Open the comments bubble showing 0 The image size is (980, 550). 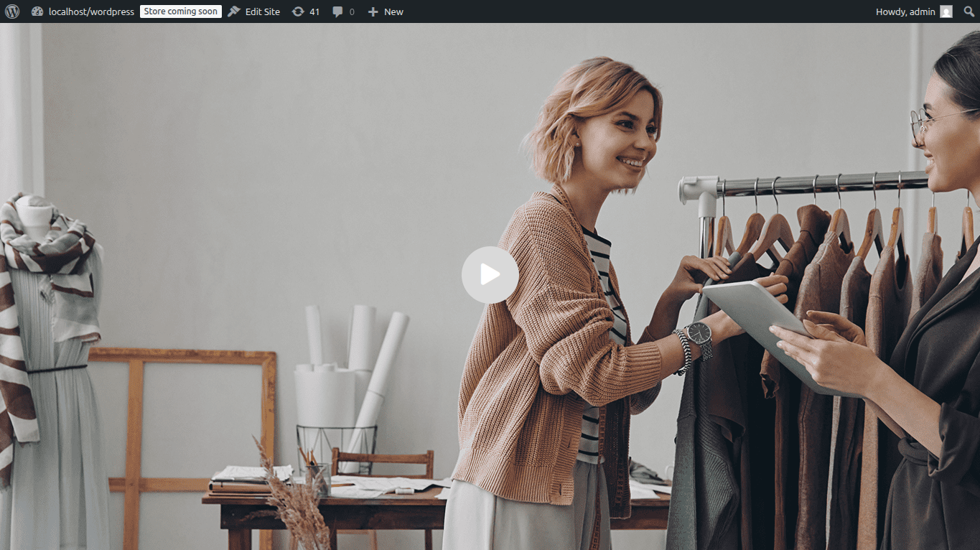pyautogui.click(x=343, y=11)
